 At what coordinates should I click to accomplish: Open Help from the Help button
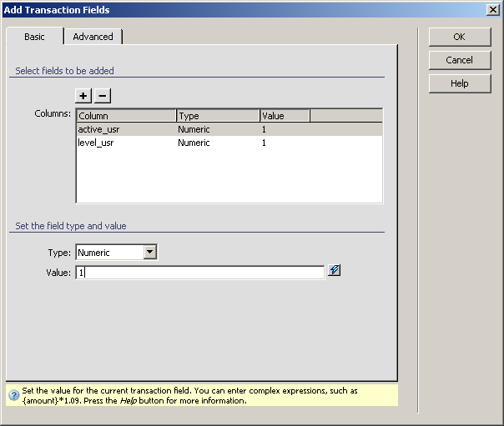[x=459, y=83]
